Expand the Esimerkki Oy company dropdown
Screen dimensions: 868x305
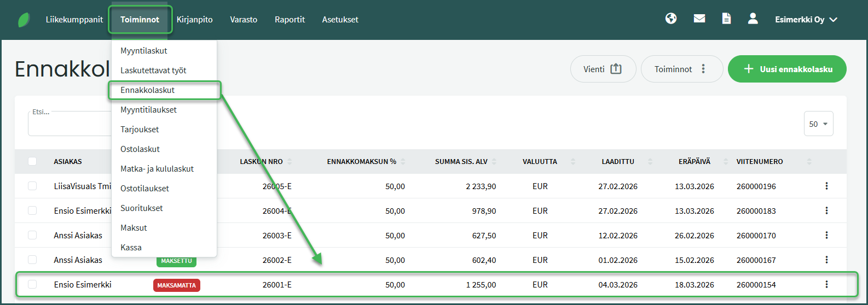[x=806, y=19]
